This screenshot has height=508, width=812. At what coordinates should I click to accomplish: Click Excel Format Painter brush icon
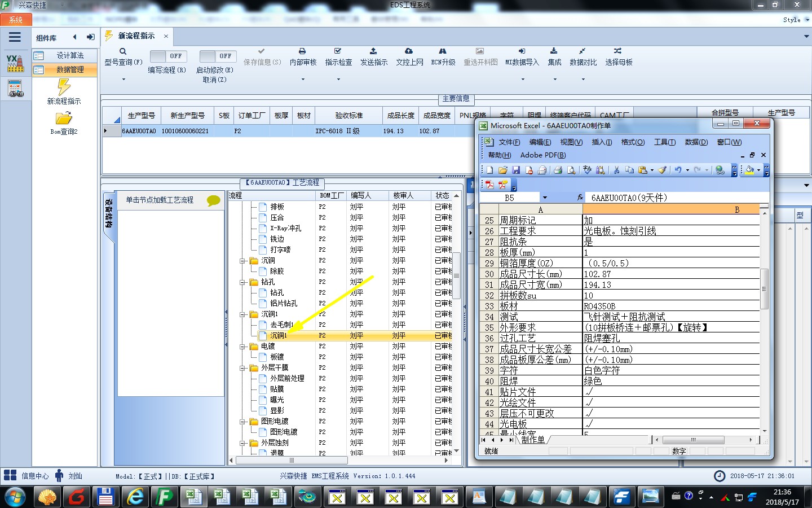(x=663, y=170)
